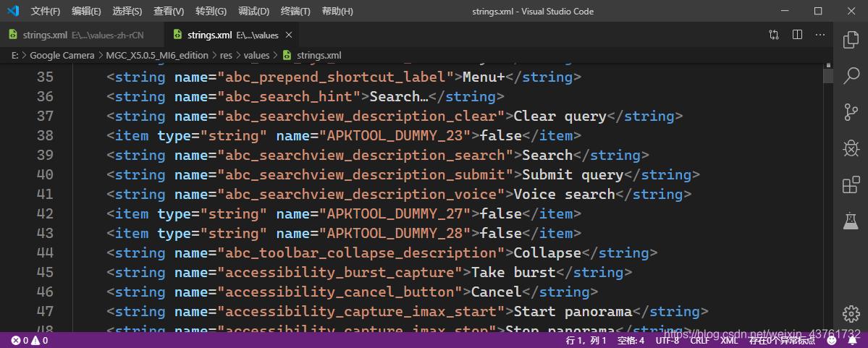Expand the E: drive breadcrumb

pyautogui.click(x=14, y=55)
